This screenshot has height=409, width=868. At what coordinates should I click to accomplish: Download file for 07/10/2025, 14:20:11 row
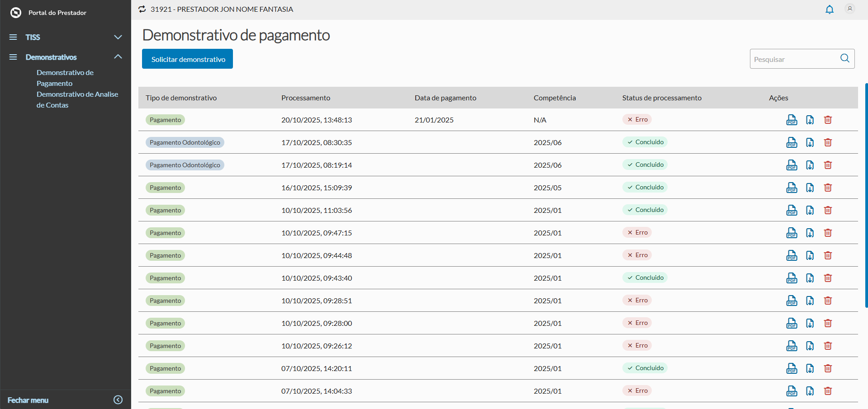click(x=810, y=368)
